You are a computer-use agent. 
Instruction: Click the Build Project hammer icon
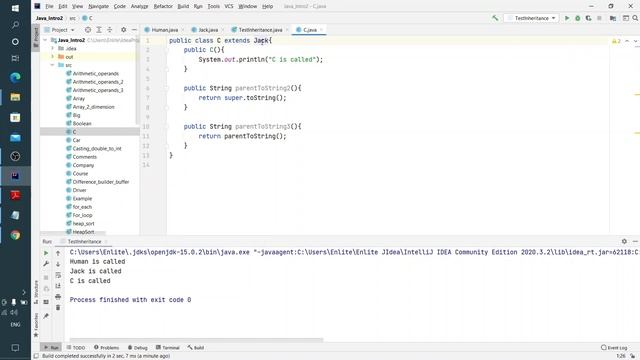pyautogui.click(x=495, y=18)
